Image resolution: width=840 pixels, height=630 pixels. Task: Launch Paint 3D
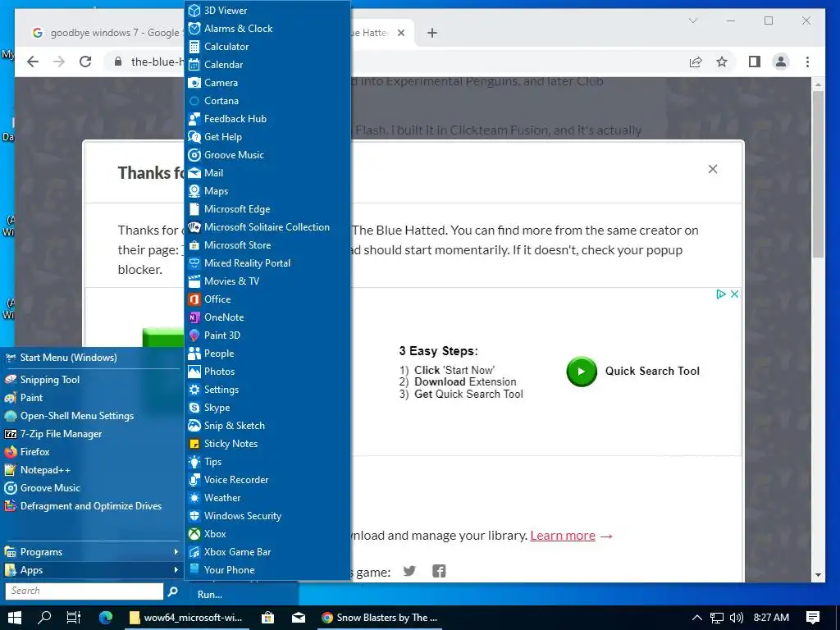pyautogui.click(x=268, y=336)
